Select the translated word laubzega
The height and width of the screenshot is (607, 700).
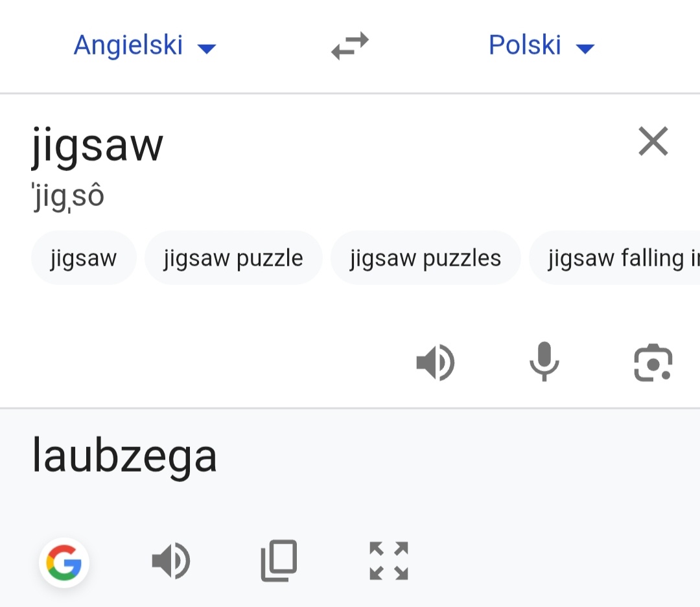click(124, 455)
